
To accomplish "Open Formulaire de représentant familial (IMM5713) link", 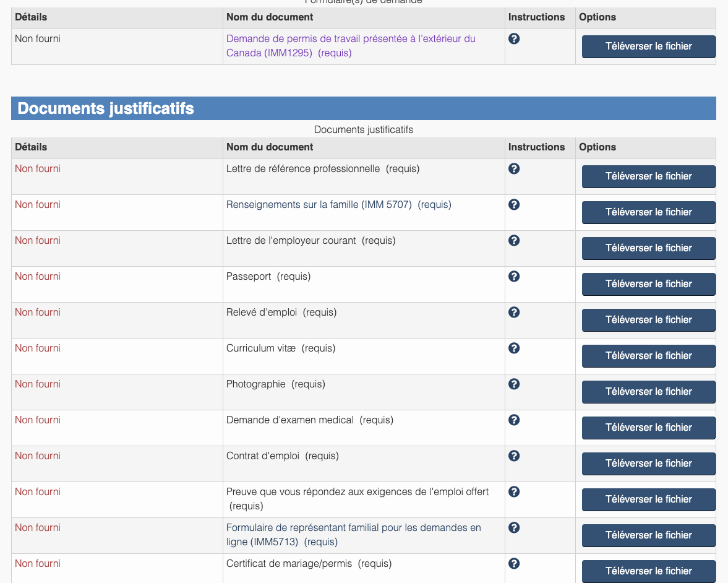I will (x=353, y=535).
